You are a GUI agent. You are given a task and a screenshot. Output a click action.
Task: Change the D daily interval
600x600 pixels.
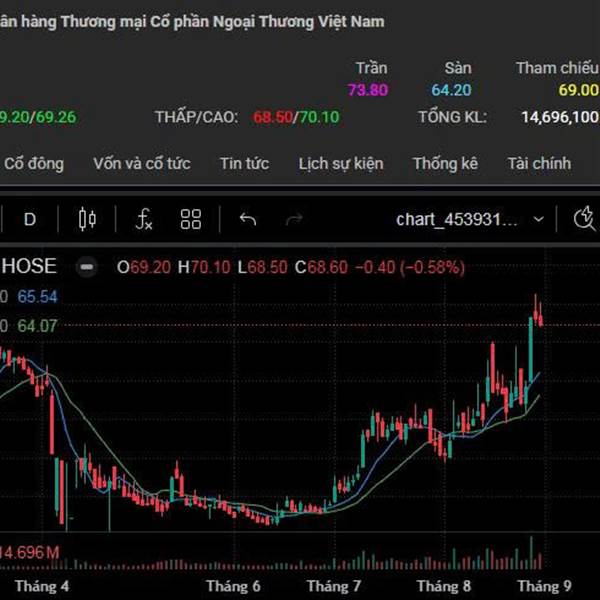click(30, 219)
